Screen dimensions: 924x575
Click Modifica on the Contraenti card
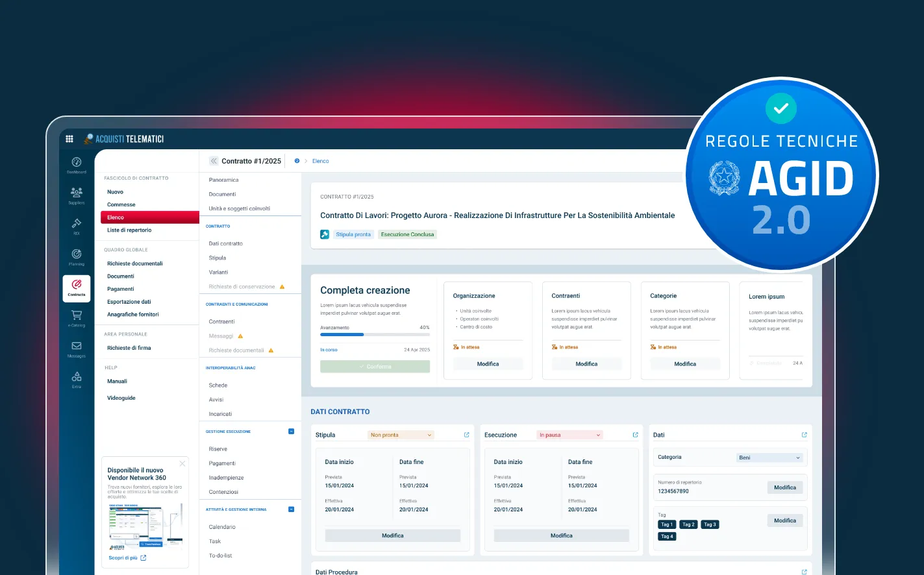coord(586,364)
